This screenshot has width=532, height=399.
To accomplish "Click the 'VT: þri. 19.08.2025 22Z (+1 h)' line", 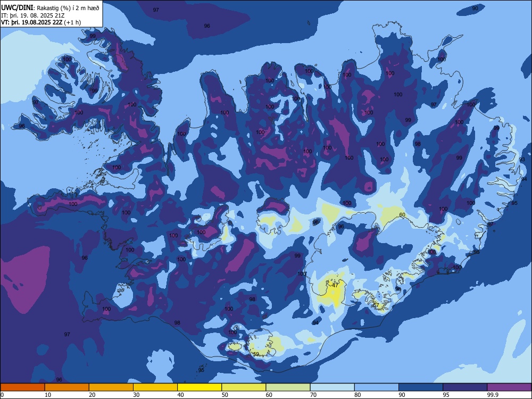I will (41, 22).
